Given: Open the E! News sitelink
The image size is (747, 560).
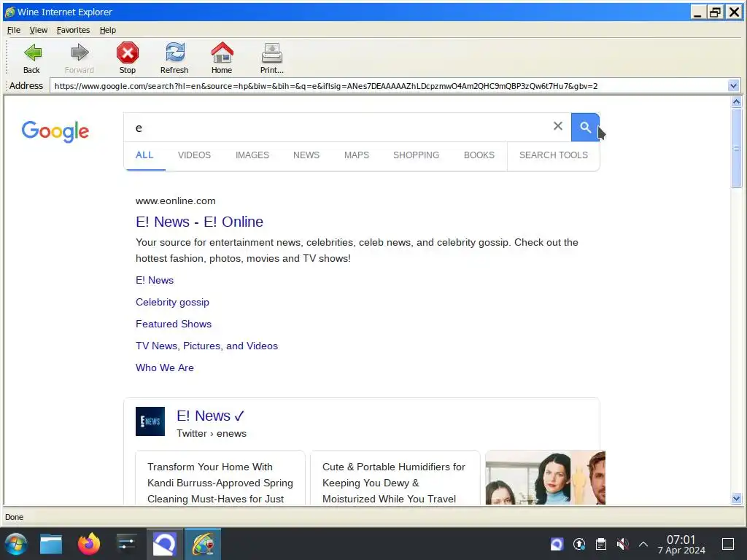Looking at the screenshot, I should (155, 281).
